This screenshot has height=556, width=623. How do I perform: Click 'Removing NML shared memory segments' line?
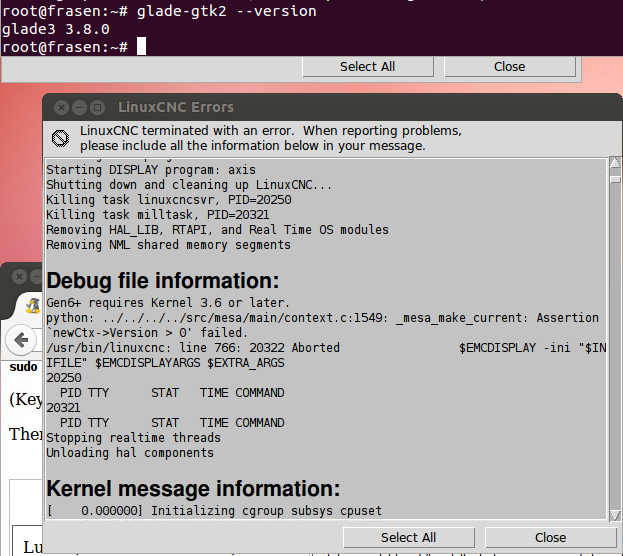point(168,245)
